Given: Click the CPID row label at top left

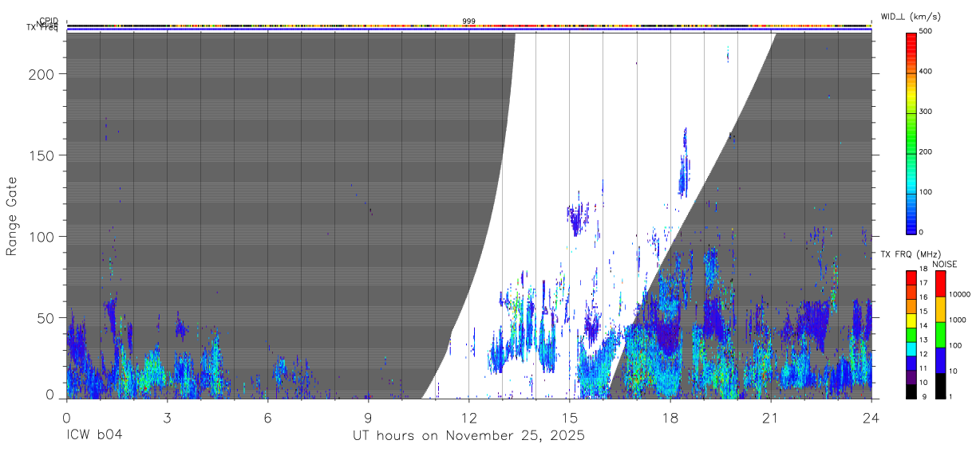Looking at the screenshot, I should [x=49, y=21].
